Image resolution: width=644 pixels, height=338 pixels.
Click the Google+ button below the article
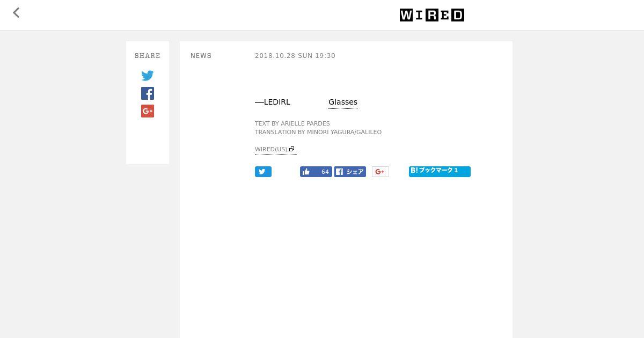[380, 172]
